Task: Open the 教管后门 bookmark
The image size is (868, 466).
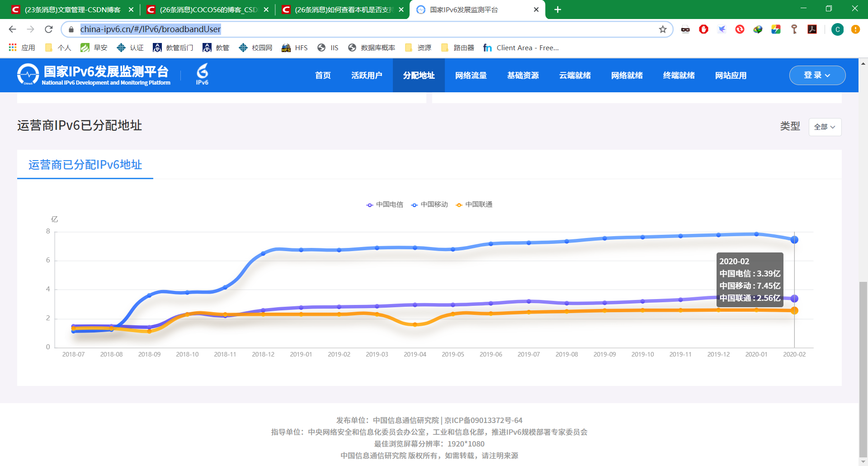Action: click(x=173, y=48)
